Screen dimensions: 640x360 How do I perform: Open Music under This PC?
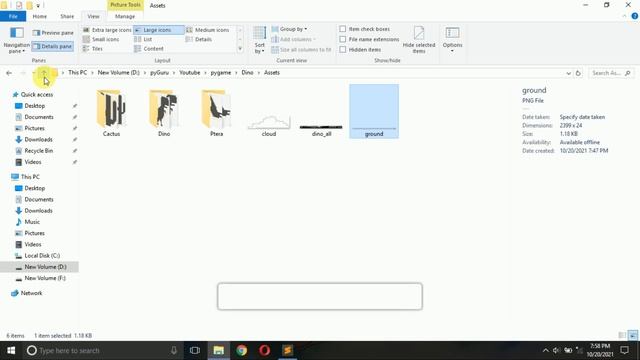pos(32,222)
